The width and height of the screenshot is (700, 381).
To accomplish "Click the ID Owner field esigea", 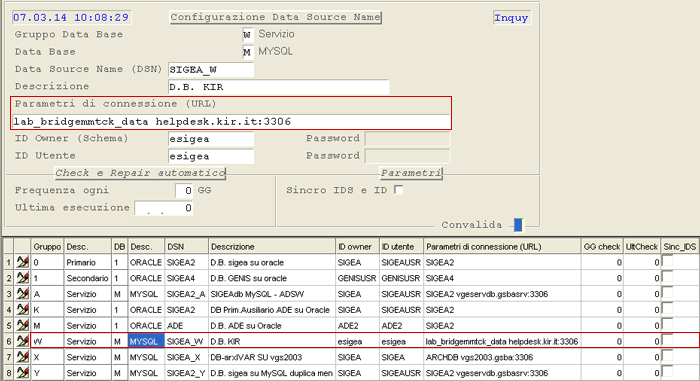I will [x=211, y=139].
